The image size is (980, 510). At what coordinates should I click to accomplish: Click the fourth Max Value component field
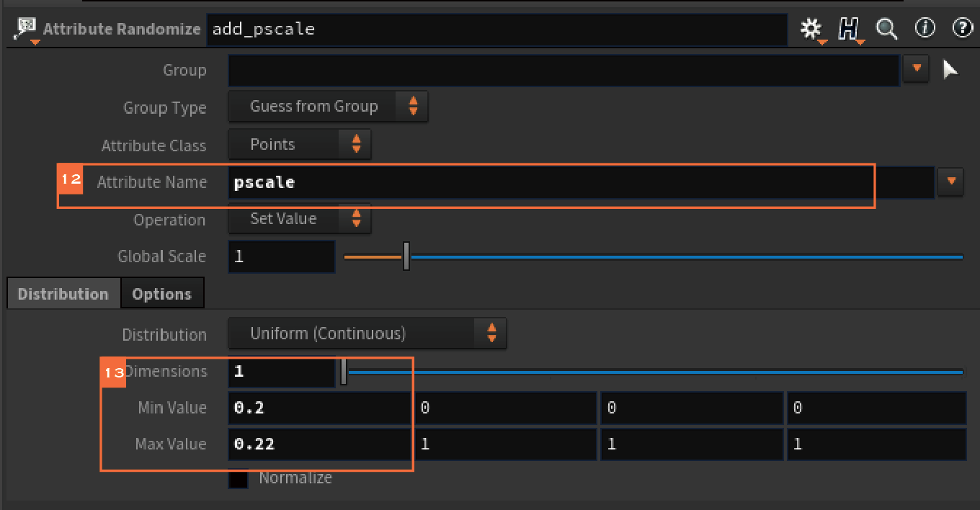[877, 444]
